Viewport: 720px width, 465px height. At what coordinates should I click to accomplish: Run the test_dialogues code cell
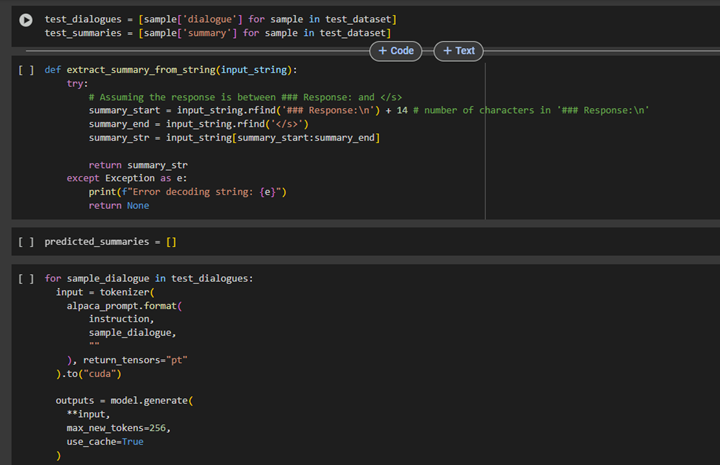click(26, 20)
